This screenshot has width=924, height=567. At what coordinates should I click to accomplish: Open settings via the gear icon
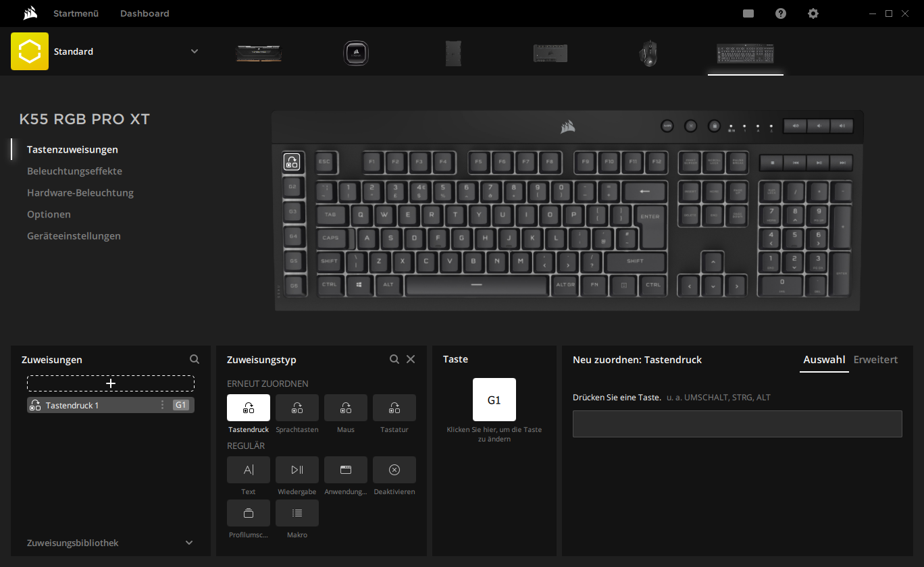point(813,13)
